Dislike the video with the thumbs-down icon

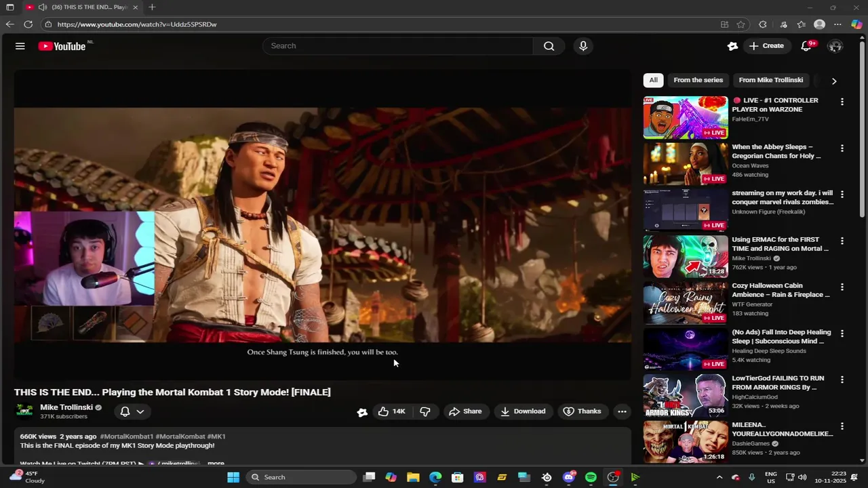click(x=425, y=411)
